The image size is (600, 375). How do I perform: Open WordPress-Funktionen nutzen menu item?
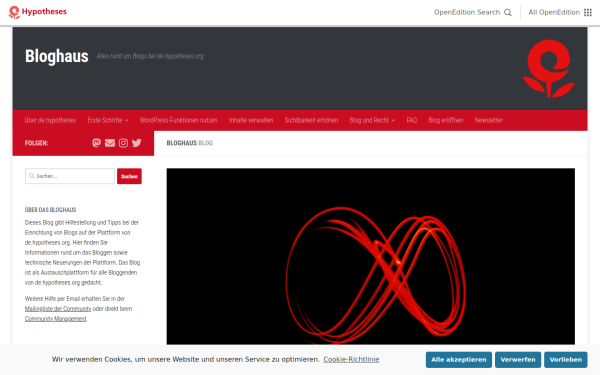point(178,120)
